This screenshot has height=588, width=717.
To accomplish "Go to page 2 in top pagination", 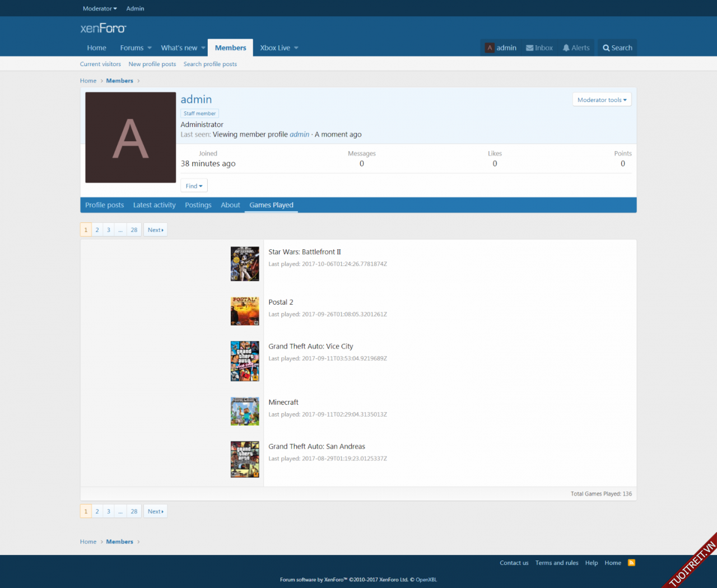I will point(97,230).
